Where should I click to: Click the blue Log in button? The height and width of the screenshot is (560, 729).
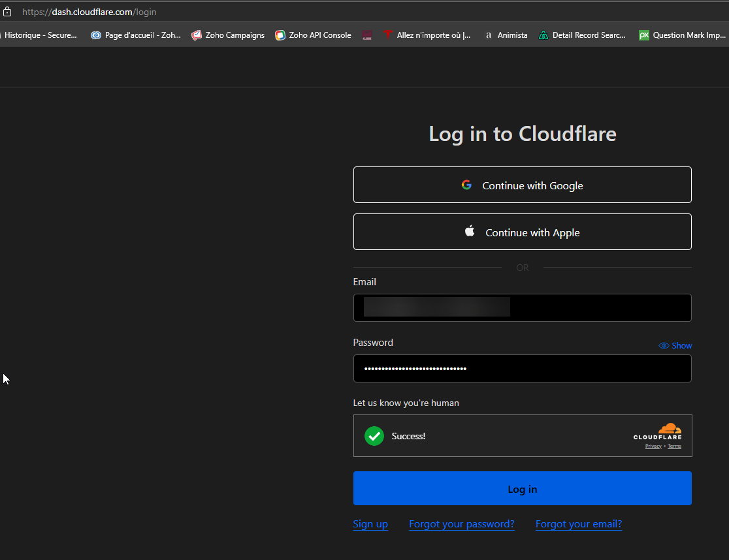click(x=522, y=488)
